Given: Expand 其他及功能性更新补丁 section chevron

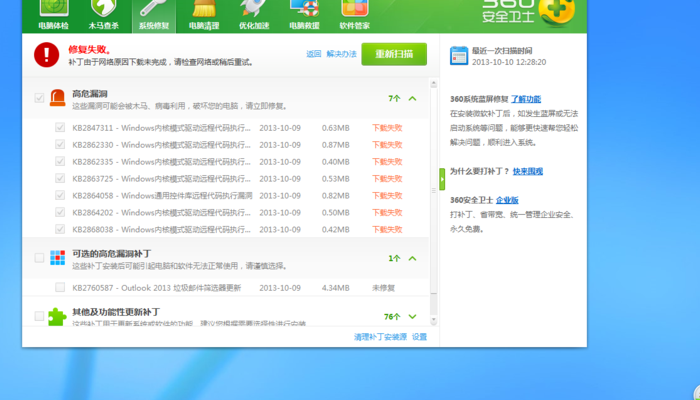Looking at the screenshot, I should coord(412,317).
